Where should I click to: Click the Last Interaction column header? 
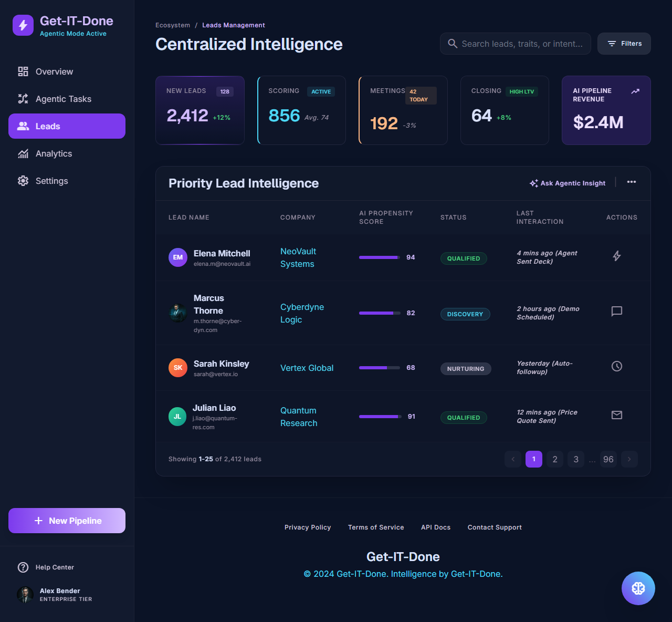point(540,217)
